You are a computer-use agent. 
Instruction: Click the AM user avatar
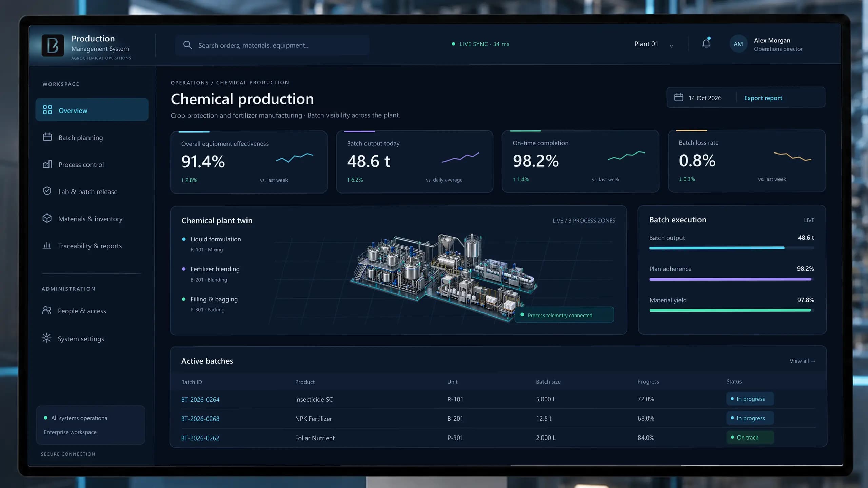click(x=738, y=44)
